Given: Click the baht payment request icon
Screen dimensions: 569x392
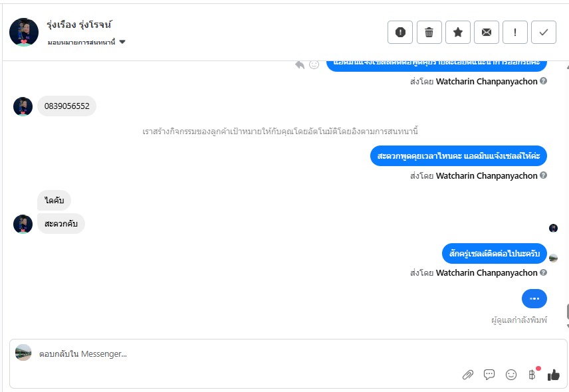Looking at the screenshot, I should click(x=532, y=375).
